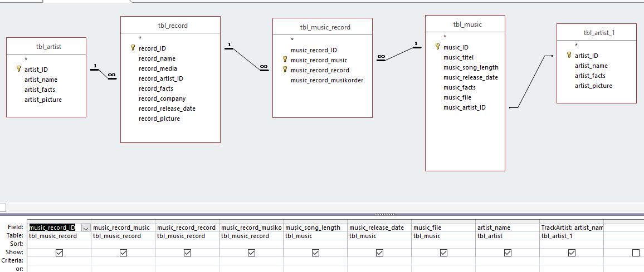
Task: Select record_media field in tbl_record
Action: tap(158, 68)
